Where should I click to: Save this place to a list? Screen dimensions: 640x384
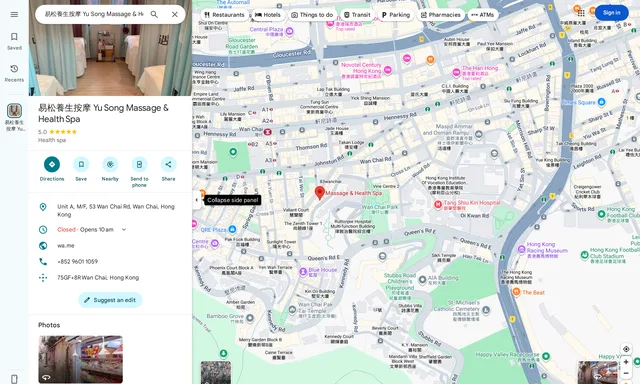81,169
